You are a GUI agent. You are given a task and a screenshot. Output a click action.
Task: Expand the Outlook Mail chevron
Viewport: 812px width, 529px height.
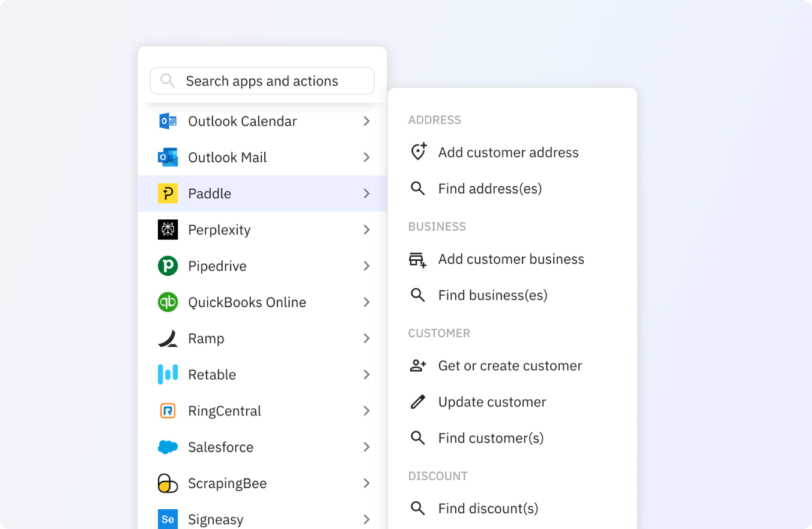(366, 157)
